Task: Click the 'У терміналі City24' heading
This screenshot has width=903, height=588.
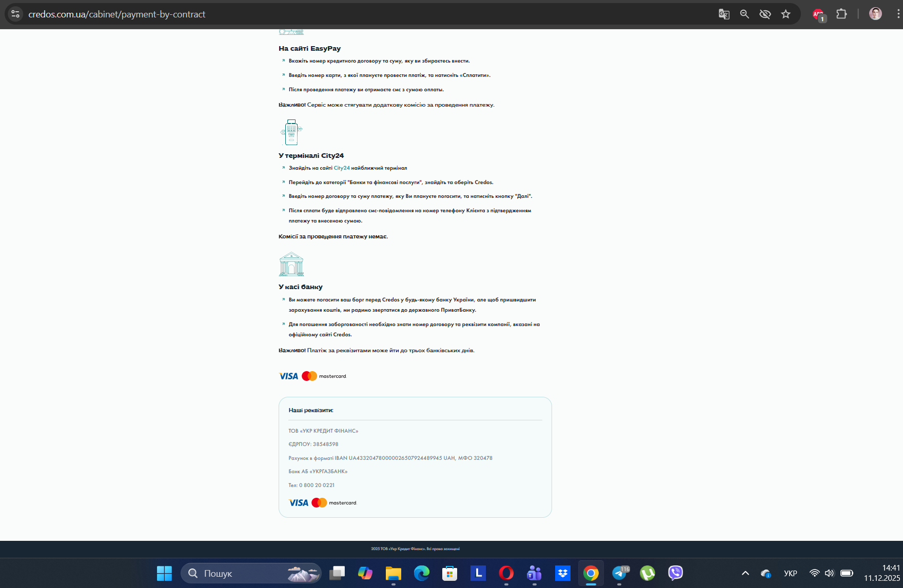Action: click(311, 156)
